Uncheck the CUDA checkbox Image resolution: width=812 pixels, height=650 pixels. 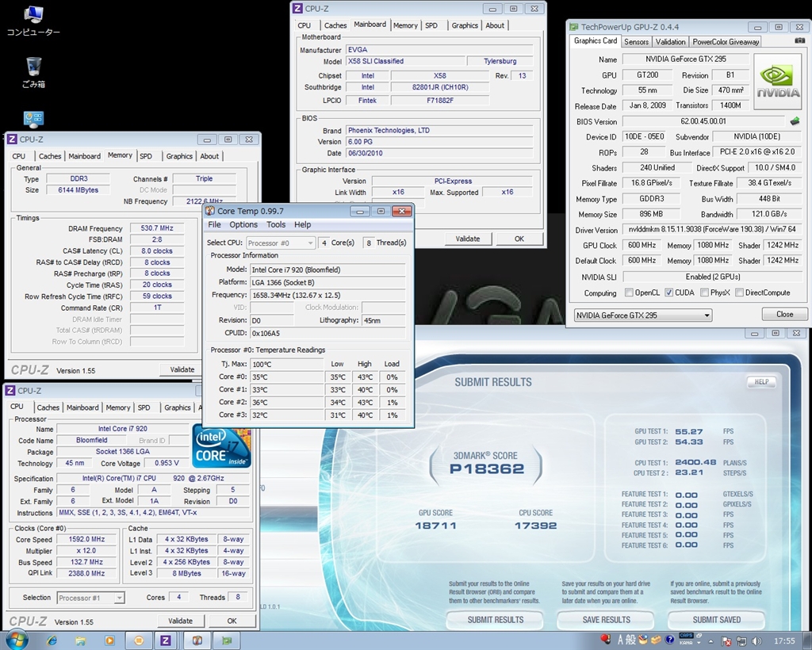click(668, 292)
